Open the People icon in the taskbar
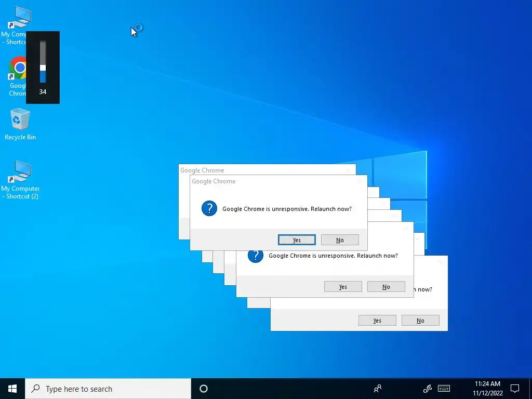Screen dimensions: 532x399 (378, 389)
